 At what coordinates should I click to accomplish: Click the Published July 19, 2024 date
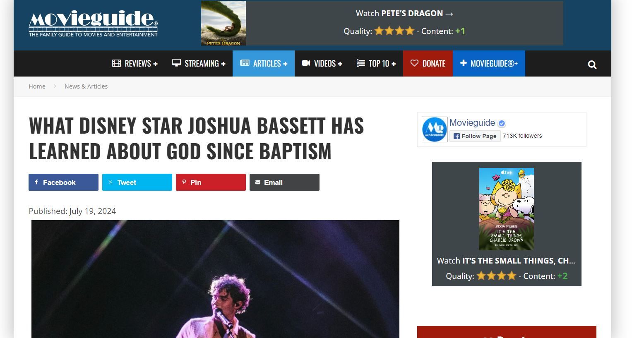pos(72,211)
